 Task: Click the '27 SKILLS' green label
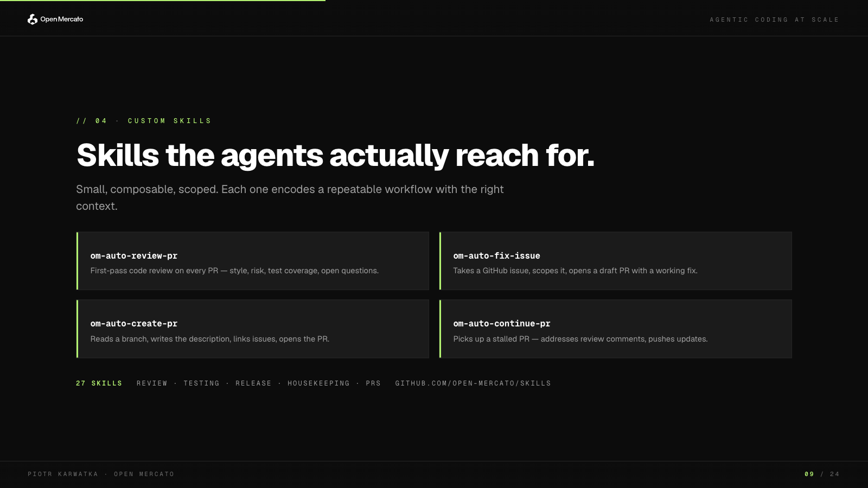click(x=99, y=383)
